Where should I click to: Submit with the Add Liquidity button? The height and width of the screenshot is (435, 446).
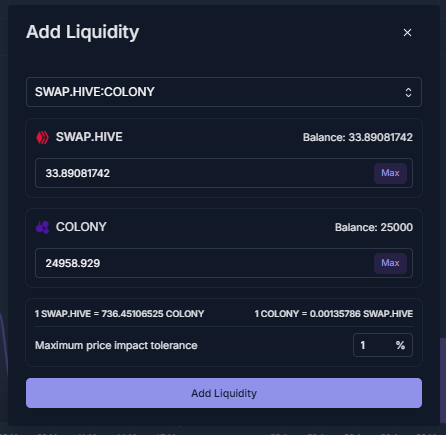(224, 393)
